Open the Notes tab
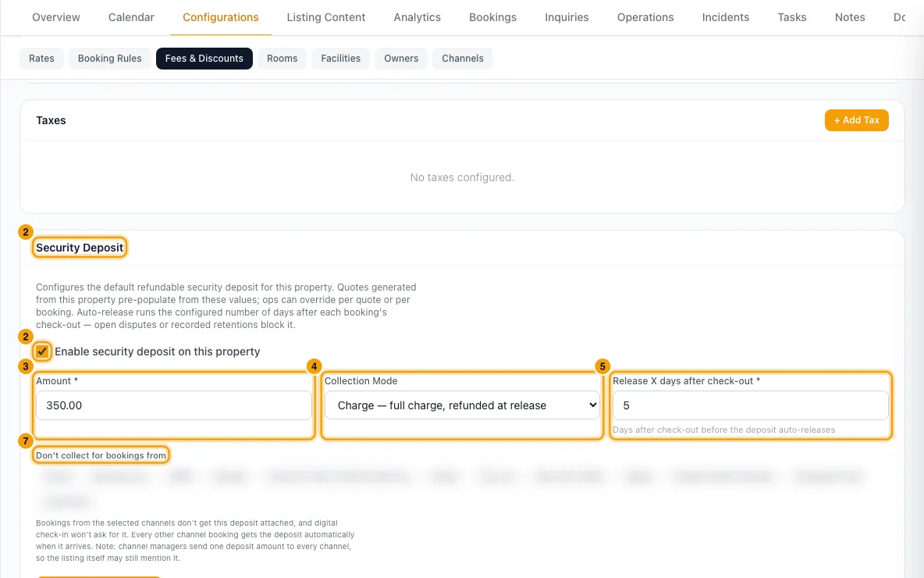Image resolution: width=924 pixels, height=578 pixels. (x=850, y=17)
